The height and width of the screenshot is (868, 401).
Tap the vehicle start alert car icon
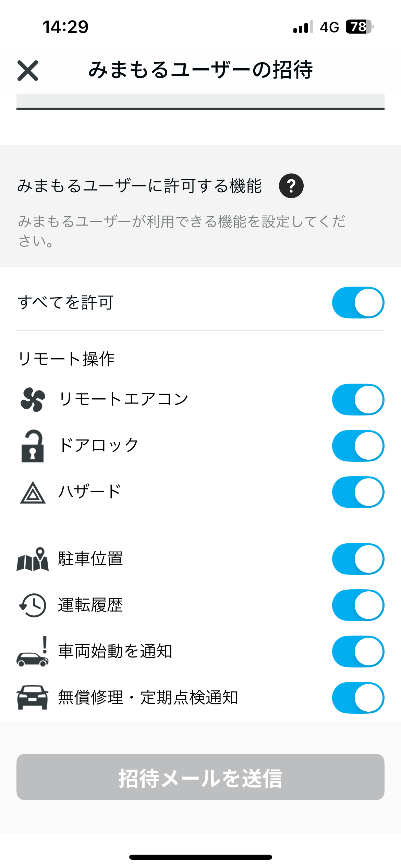click(33, 652)
